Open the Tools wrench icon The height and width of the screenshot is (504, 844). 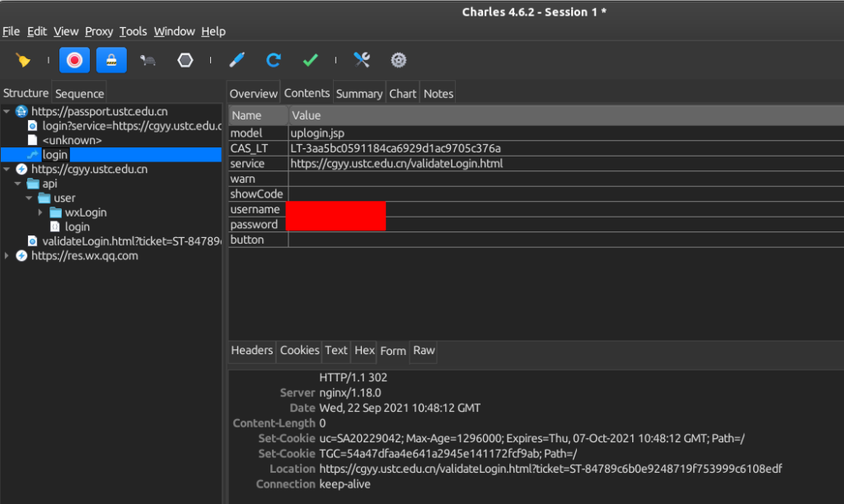(362, 60)
